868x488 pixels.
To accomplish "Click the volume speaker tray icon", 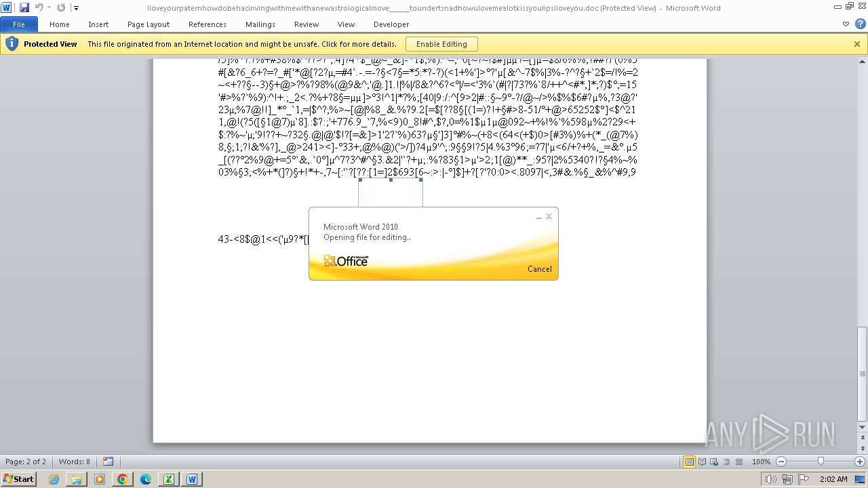I will coord(771,479).
